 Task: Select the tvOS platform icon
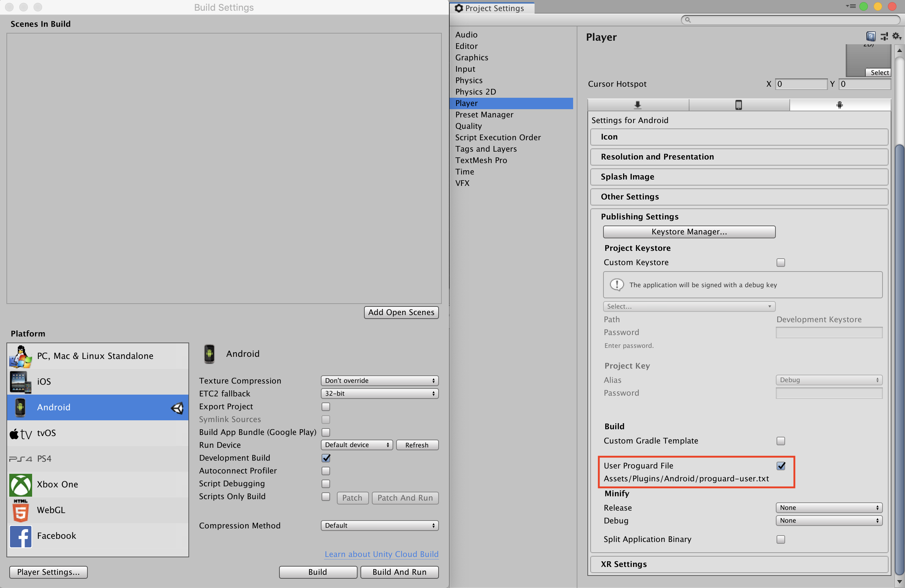[x=20, y=433]
